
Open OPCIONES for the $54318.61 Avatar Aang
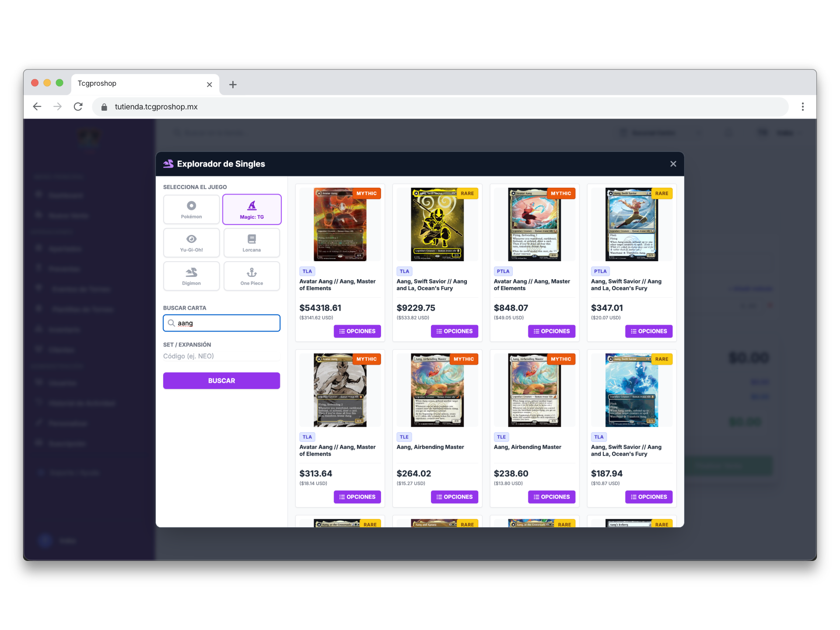(357, 331)
